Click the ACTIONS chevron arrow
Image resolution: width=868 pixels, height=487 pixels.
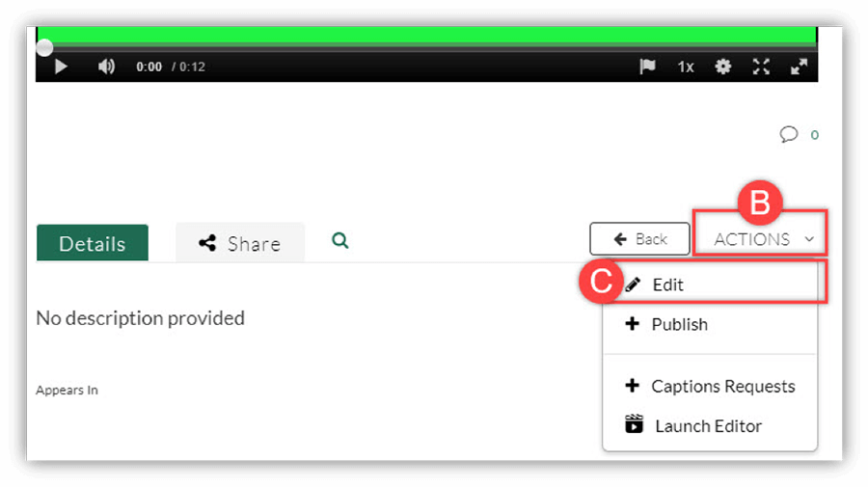pos(809,239)
